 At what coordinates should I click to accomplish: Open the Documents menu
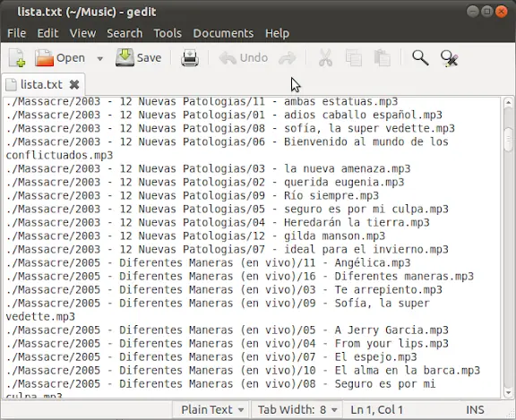click(x=223, y=33)
